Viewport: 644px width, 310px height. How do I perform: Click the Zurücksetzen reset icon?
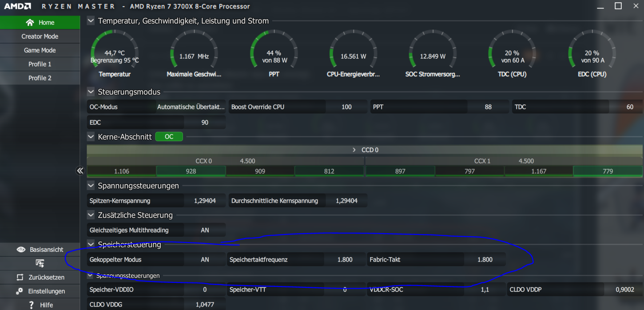click(x=20, y=277)
